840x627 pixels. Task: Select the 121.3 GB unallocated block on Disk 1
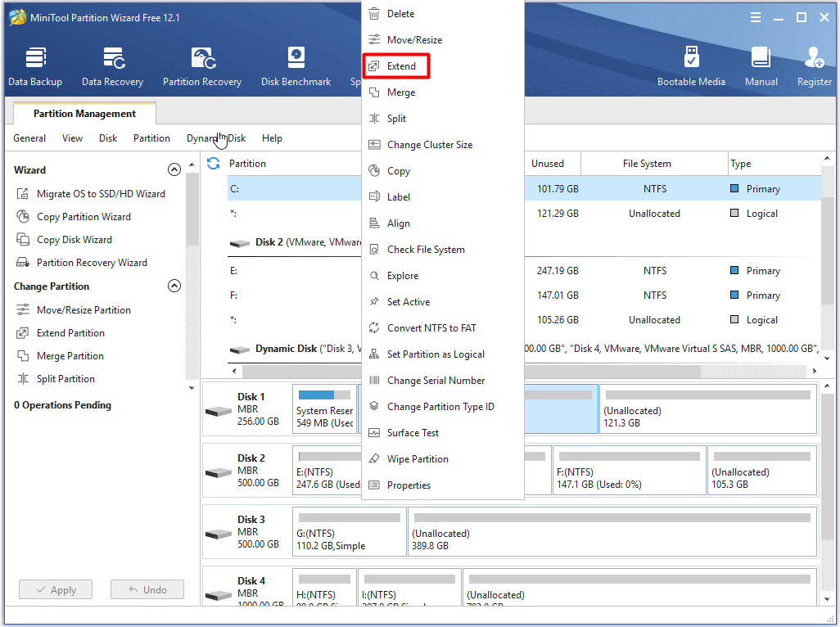point(708,409)
